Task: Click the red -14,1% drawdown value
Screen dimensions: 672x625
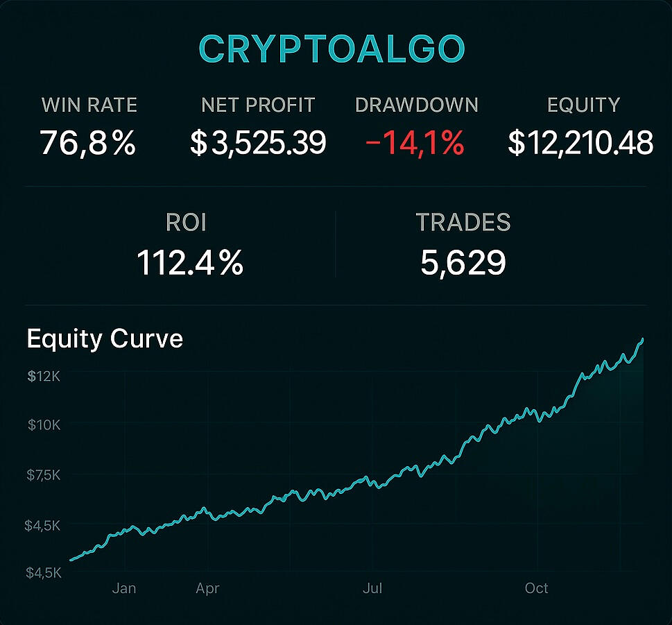Action: pyautogui.click(x=415, y=143)
